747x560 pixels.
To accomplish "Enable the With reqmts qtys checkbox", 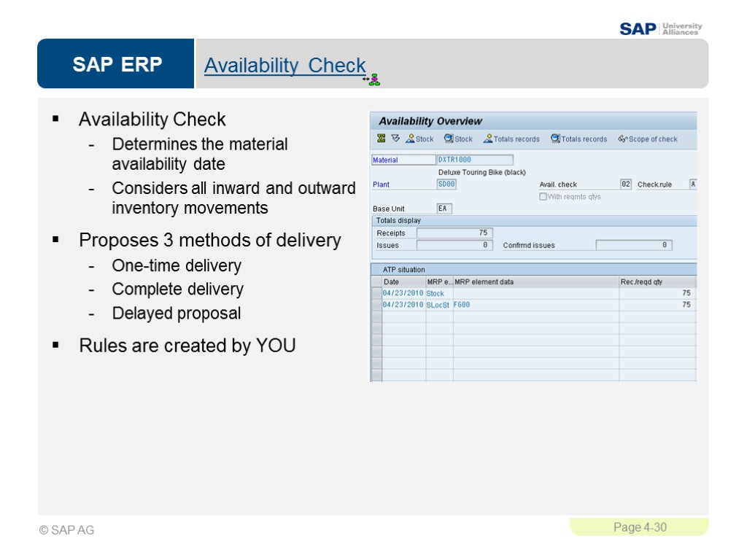I will coord(543,197).
